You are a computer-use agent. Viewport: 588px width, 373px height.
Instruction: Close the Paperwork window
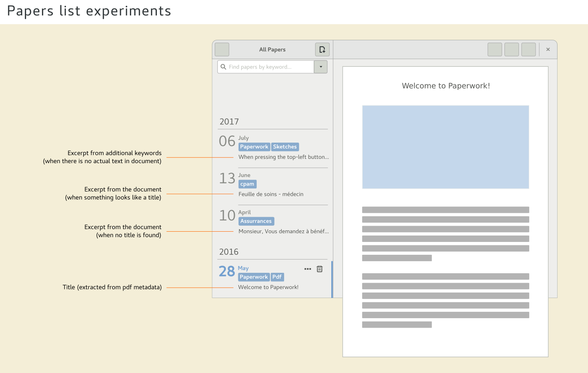click(548, 50)
